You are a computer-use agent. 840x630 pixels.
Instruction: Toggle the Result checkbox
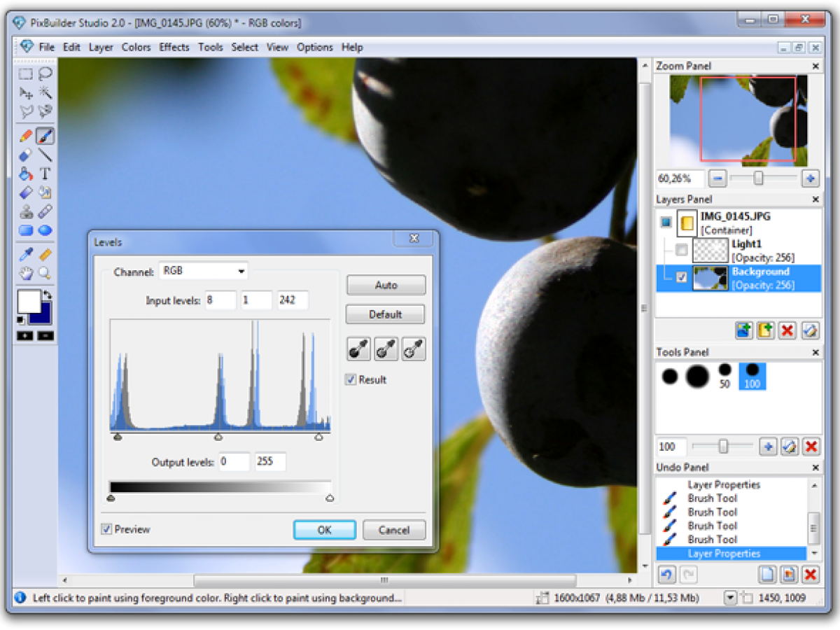351,379
